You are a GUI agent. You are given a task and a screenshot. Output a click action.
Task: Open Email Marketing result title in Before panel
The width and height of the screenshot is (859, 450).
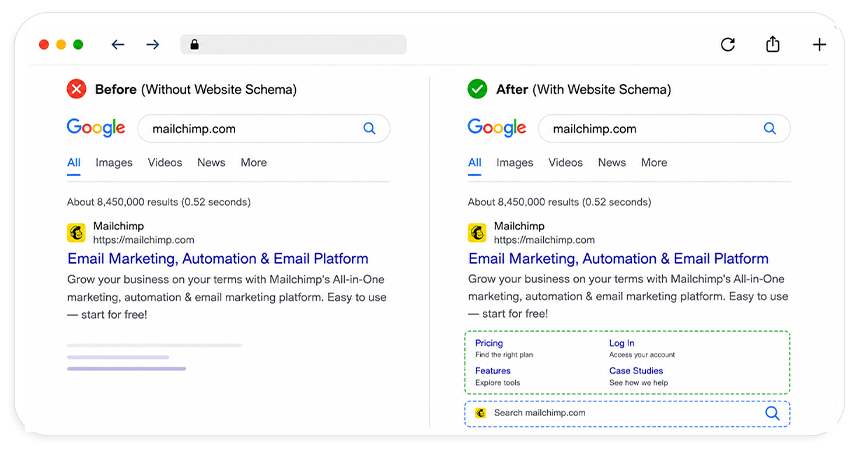coord(218,259)
